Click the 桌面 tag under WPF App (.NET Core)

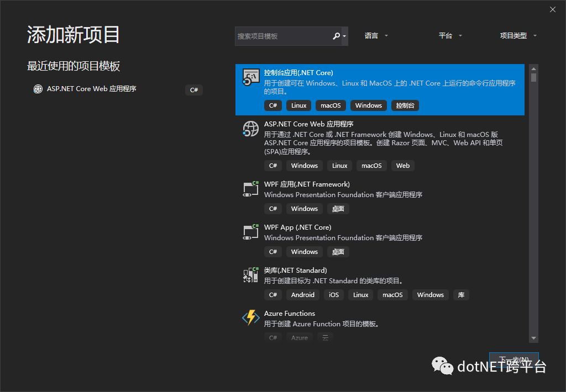[x=338, y=252]
